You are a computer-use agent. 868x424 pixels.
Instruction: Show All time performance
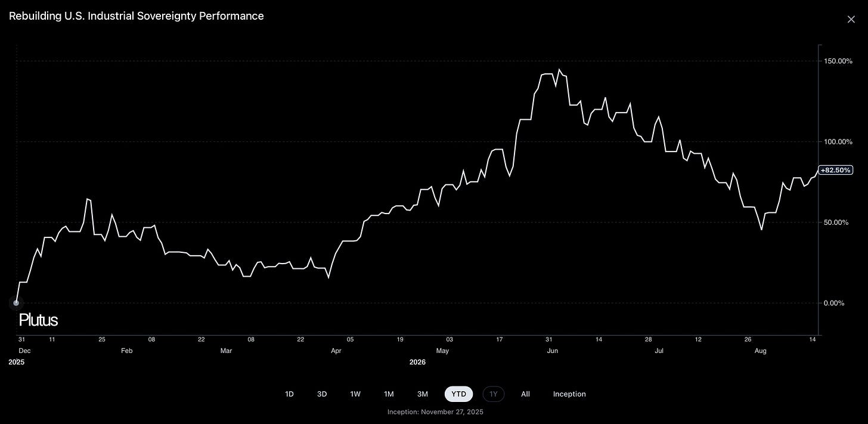[525, 394]
